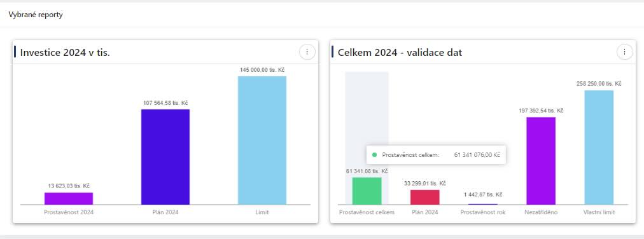Open options menu for Celkem 2024 report
The width and height of the screenshot is (644, 239).
[x=625, y=52]
